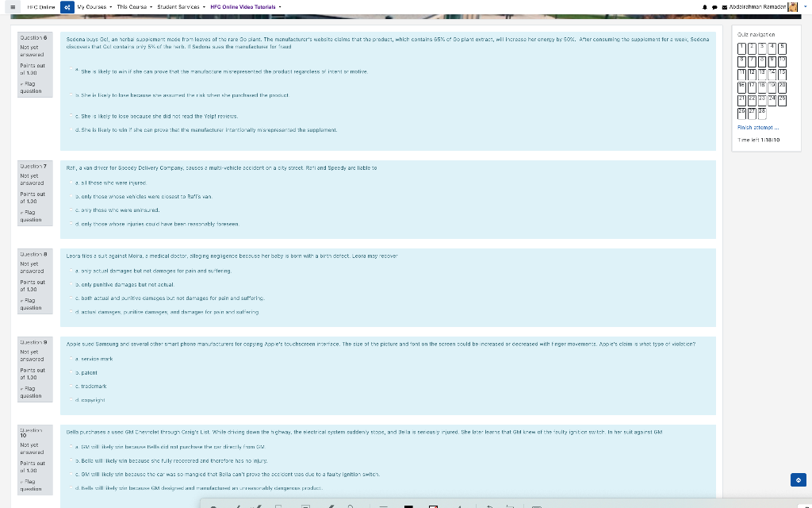This screenshot has height=508, width=812.
Task: Choose 'copyright' answer for Question 9
Action: click(71, 400)
